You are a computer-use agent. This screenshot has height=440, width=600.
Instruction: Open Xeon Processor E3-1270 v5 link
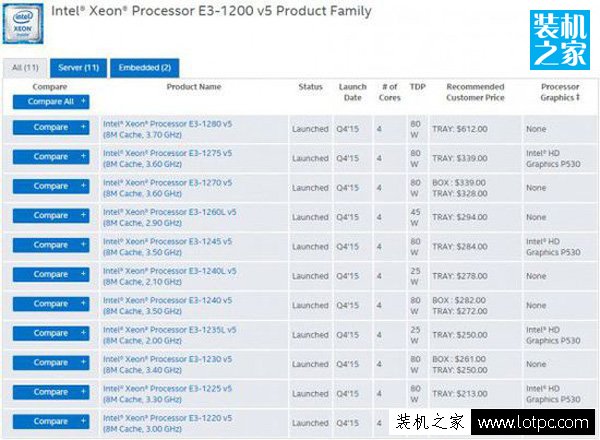tap(168, 188)
